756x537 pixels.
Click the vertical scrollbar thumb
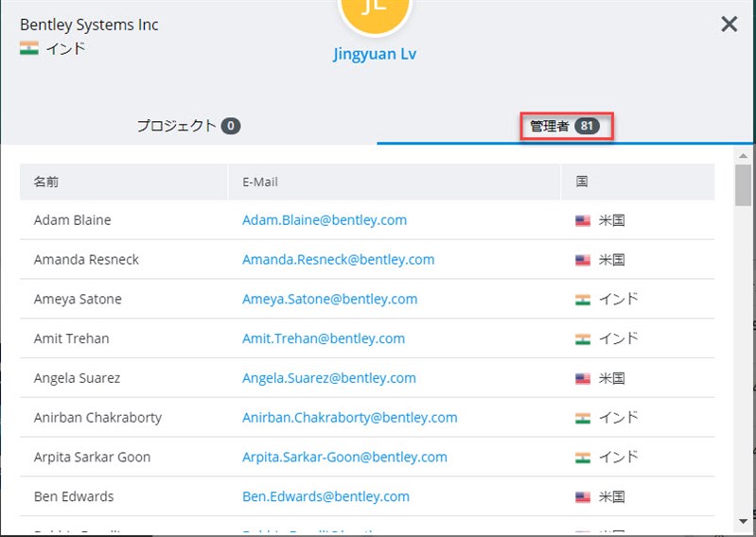tap(743, 185)
